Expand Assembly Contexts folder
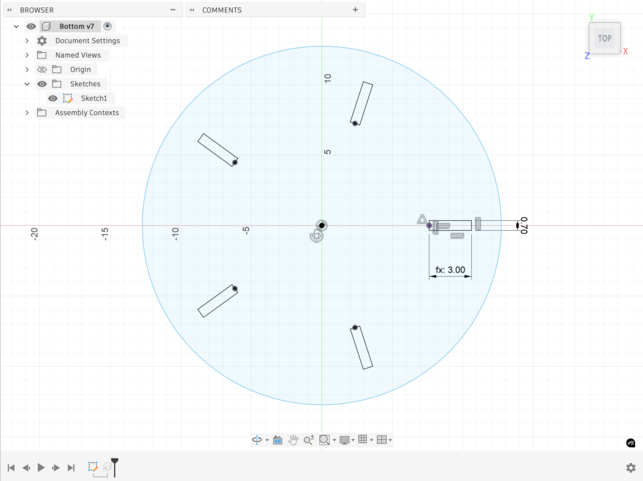Image resolution: width=643 pixels, height=481 pixels. (x=27, y=112)
